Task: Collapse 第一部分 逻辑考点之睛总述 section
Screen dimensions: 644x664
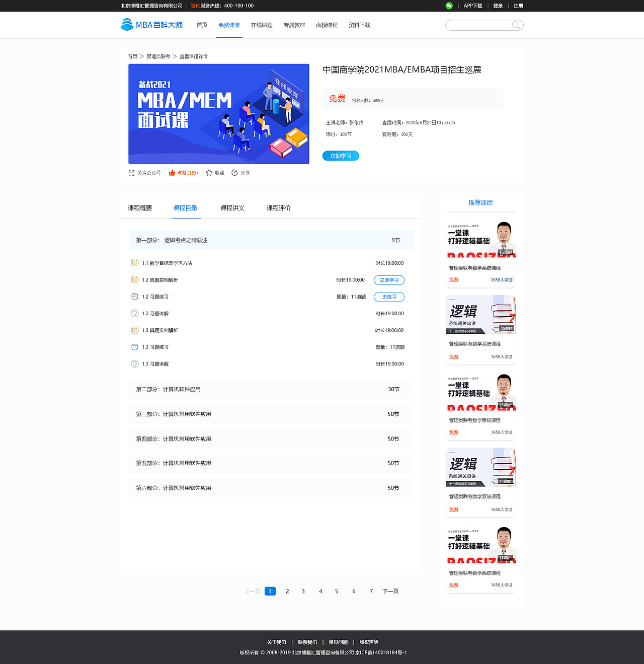Action: click(x=271, y=240)
